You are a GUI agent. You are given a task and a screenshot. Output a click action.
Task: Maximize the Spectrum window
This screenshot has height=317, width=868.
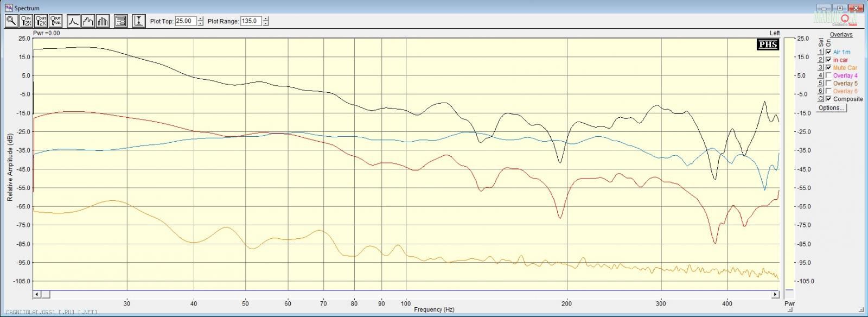839,8
